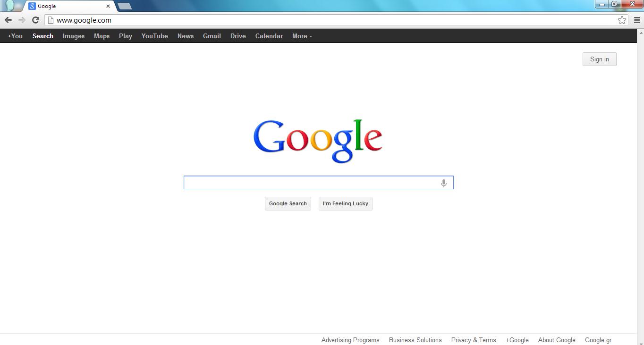Click the Google.gr footer link
Screen dimensions: 644x345
598,340
